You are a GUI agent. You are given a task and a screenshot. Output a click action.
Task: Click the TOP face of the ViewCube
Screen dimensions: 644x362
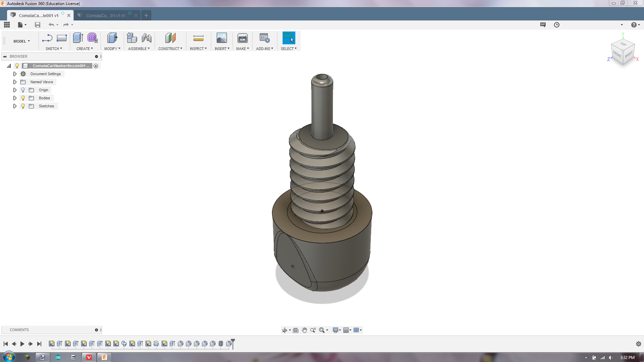click(623, 44)
